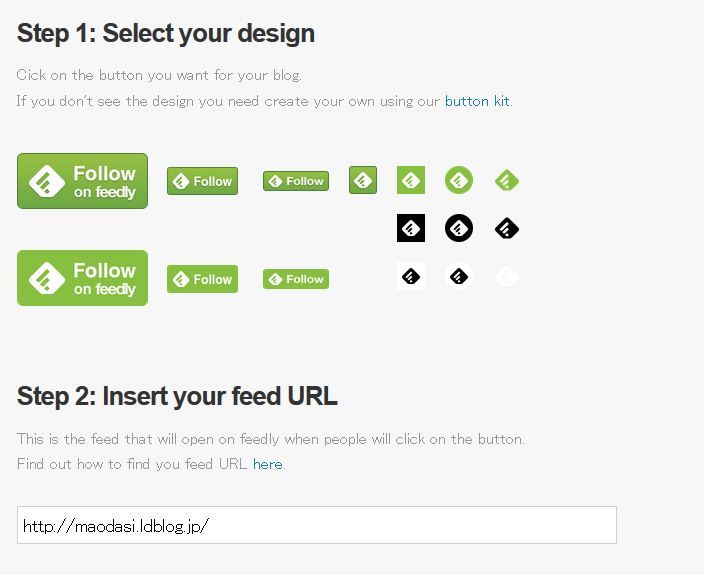Select large flat green Follow on feedly button
Image resolution: width=704 pixels, height=575 pixels.
click(x=82, y=278)
